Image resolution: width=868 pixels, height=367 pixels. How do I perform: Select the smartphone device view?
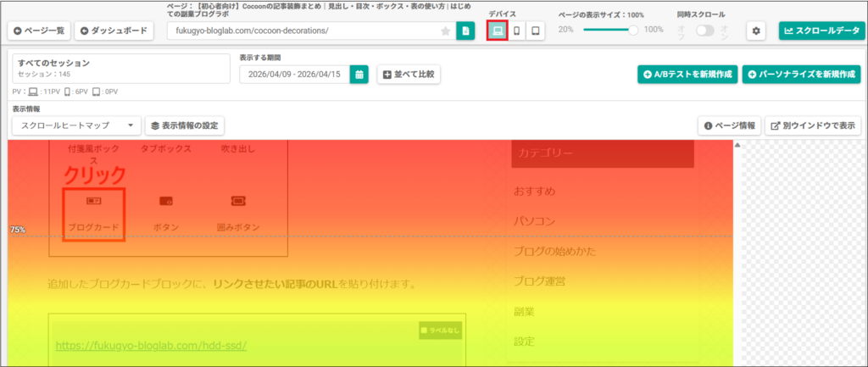(516, 31)
